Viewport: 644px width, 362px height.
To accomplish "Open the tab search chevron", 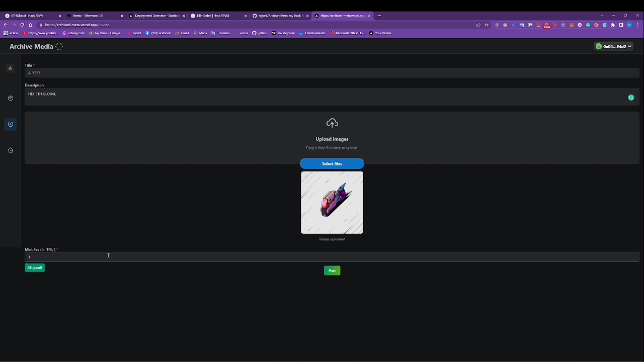I will coord(602,16).
